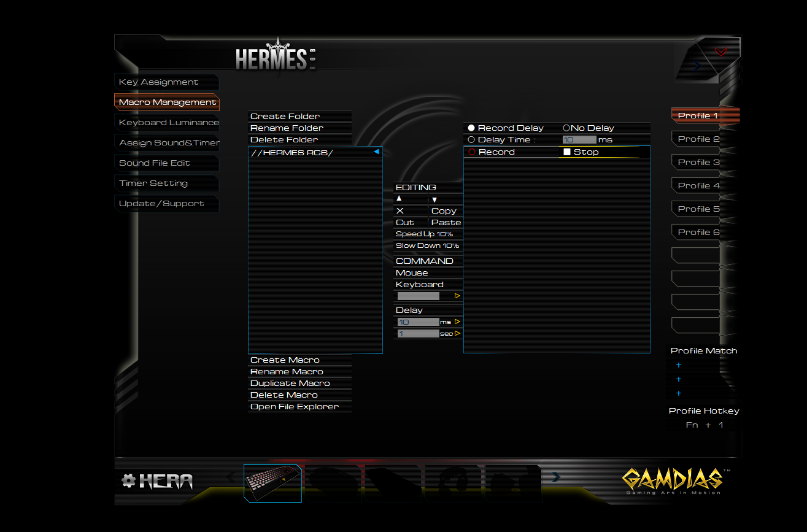Show next devices with right chevron
807x532 pixels.
556,477
